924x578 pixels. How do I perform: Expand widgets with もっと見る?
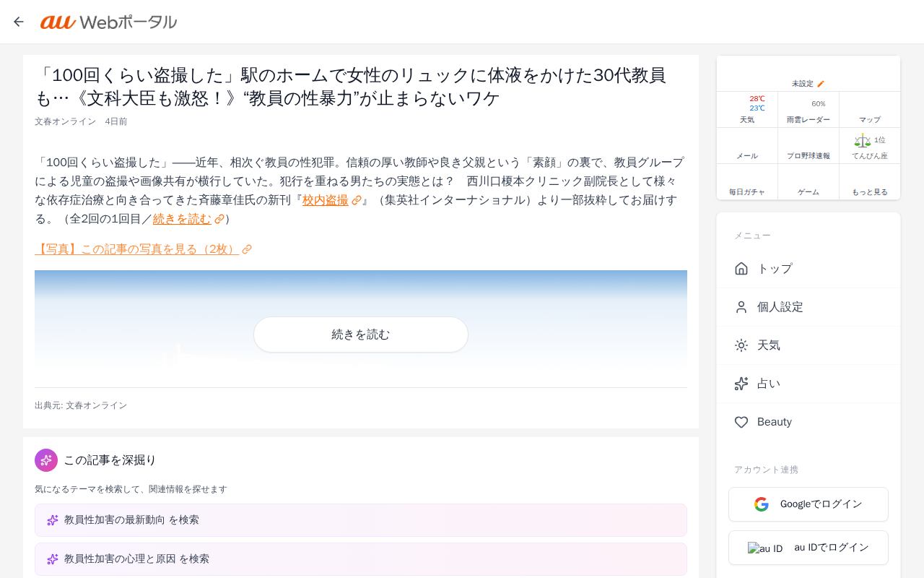[870, 182]
